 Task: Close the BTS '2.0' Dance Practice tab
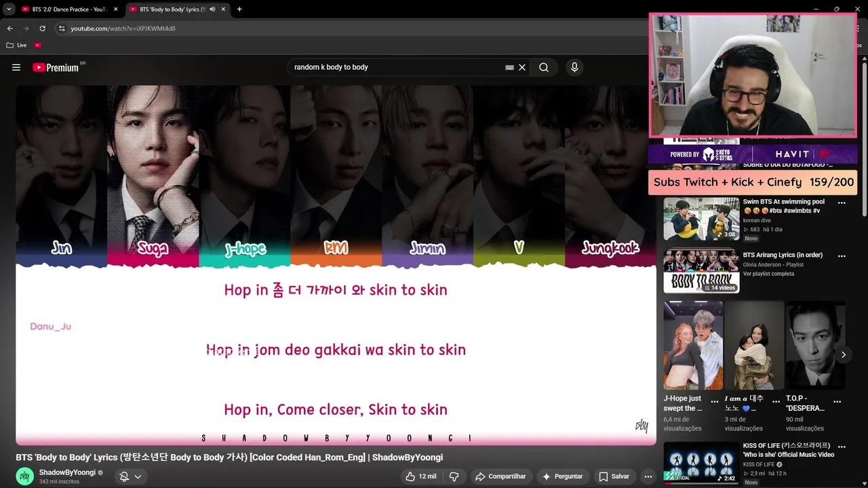point(116,9)
